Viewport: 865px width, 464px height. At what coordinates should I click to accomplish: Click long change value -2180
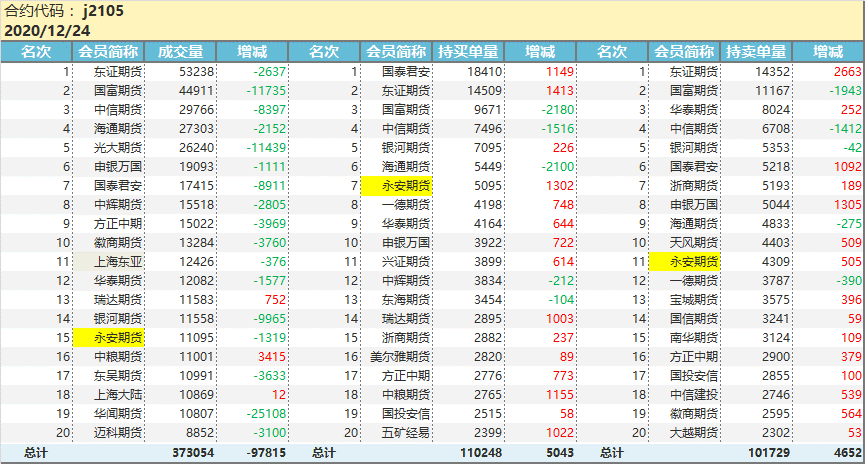pyautogui.click(x=558, y=110)
